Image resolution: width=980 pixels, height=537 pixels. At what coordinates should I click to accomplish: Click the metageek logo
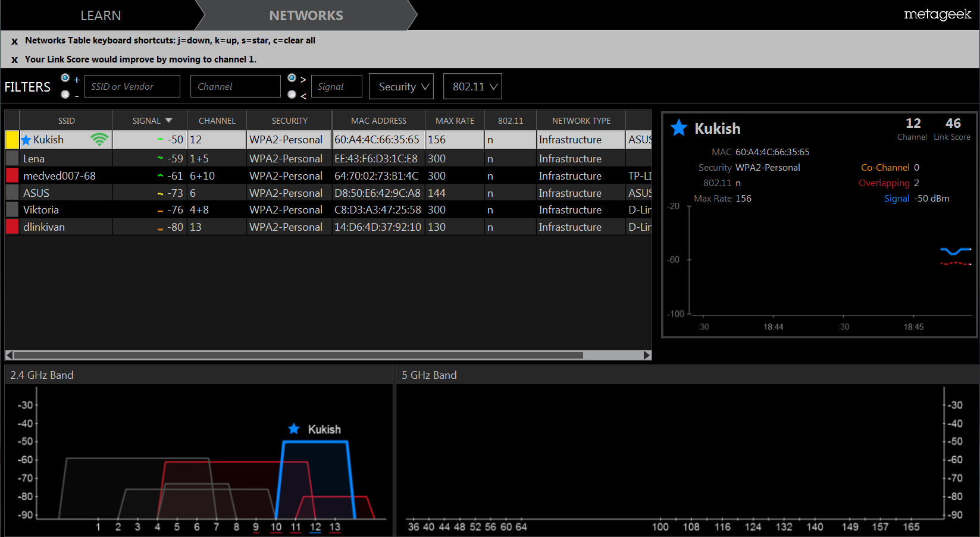pyautogui.click(x=937, y=14)
